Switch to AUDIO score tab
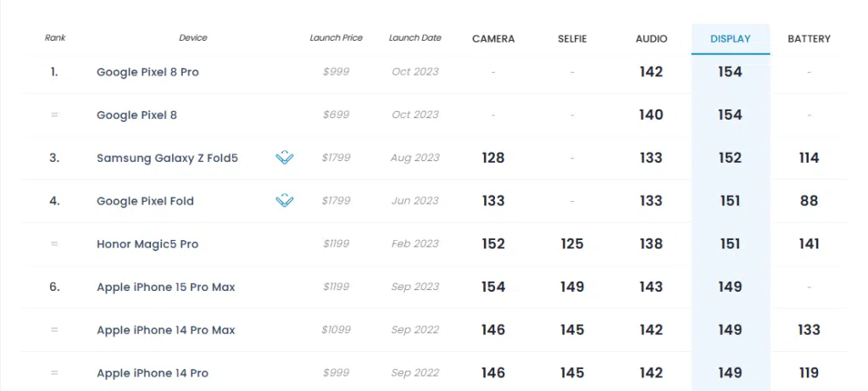The image size is (868, 391). click(651, 39)
